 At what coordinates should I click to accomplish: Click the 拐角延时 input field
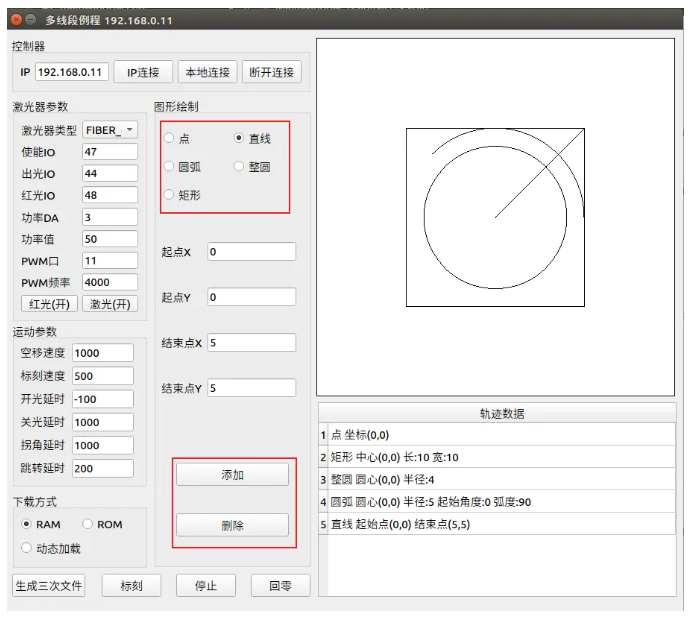pos(103,445)
